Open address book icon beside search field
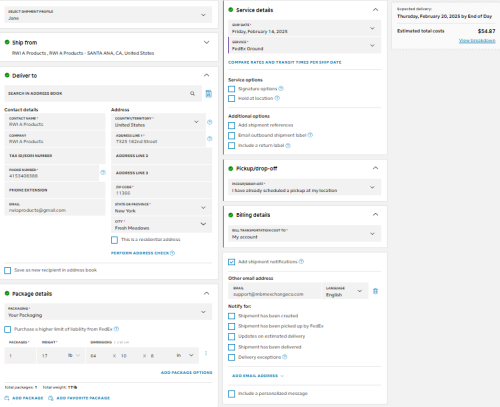 (x=208, y=94)
